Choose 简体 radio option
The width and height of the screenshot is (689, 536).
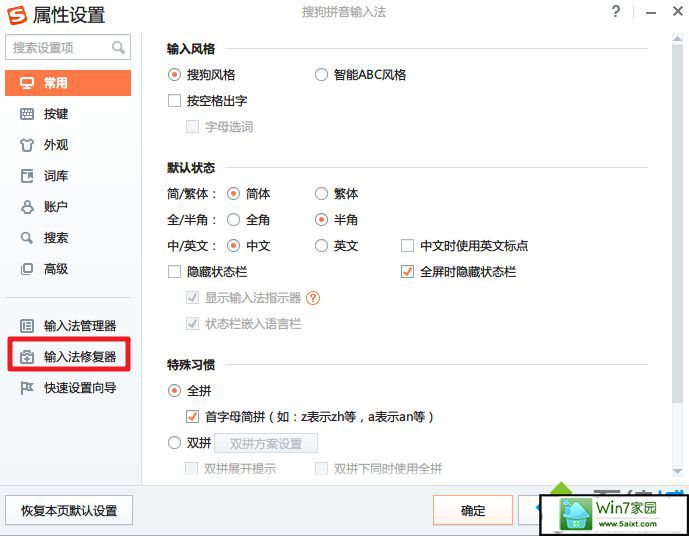click(233, 194)
